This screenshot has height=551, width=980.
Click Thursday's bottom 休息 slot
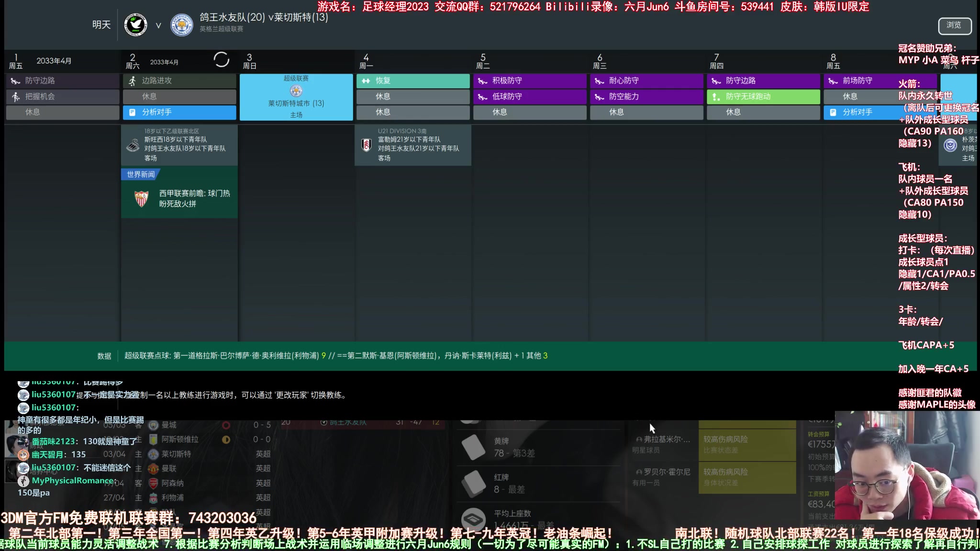coord(763,112)
